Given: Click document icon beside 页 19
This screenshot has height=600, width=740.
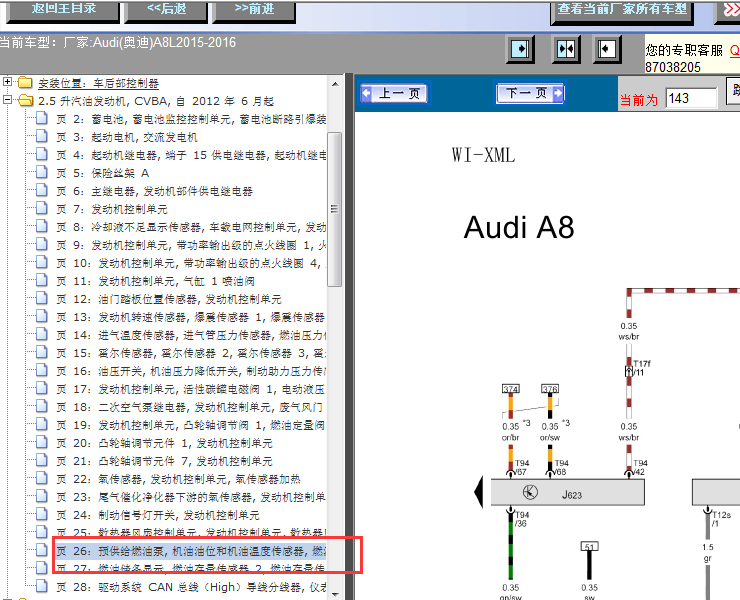Looking at the screenshot, I should point(42,424).
